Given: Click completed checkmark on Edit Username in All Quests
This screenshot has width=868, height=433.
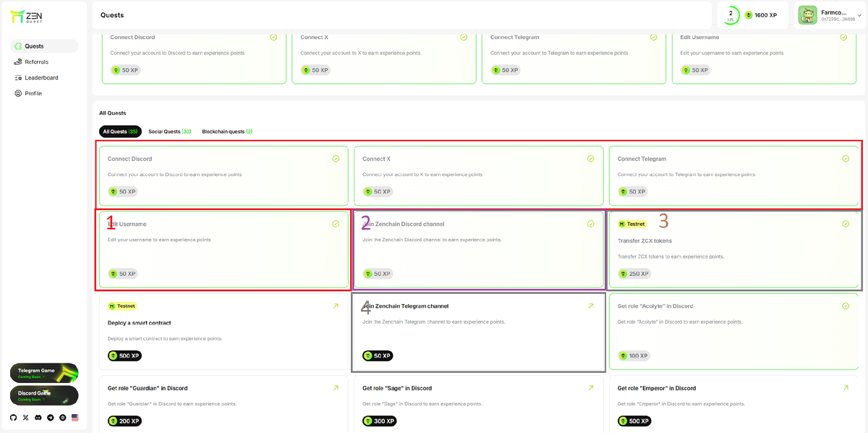Looking at the screenshot, I should tap(336, 224).
